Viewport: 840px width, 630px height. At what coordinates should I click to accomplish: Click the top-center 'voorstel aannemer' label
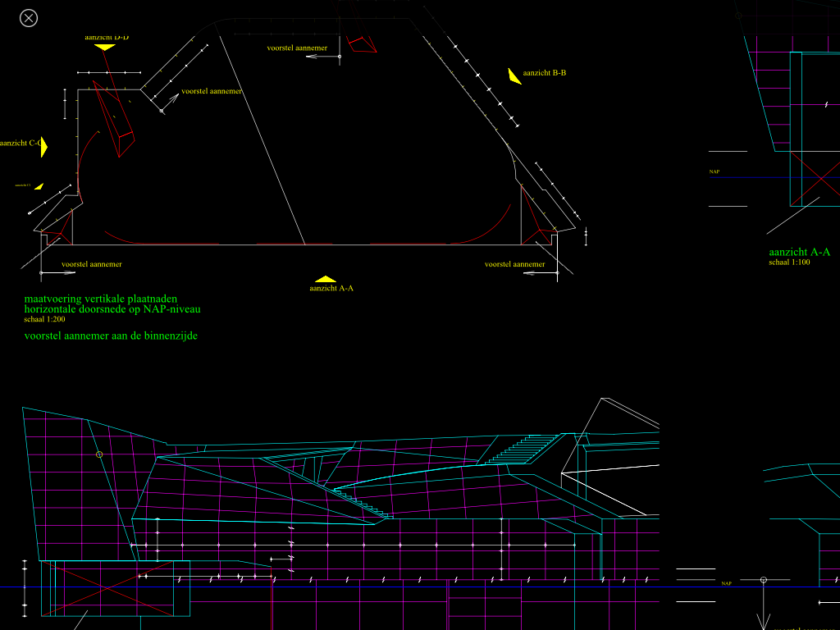tap(297, 48)
